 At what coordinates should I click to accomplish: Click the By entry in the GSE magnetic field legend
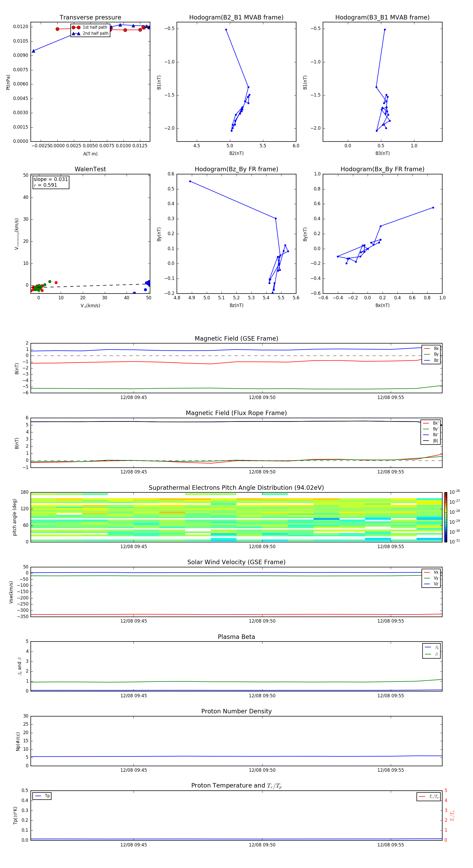pos(431,355)
